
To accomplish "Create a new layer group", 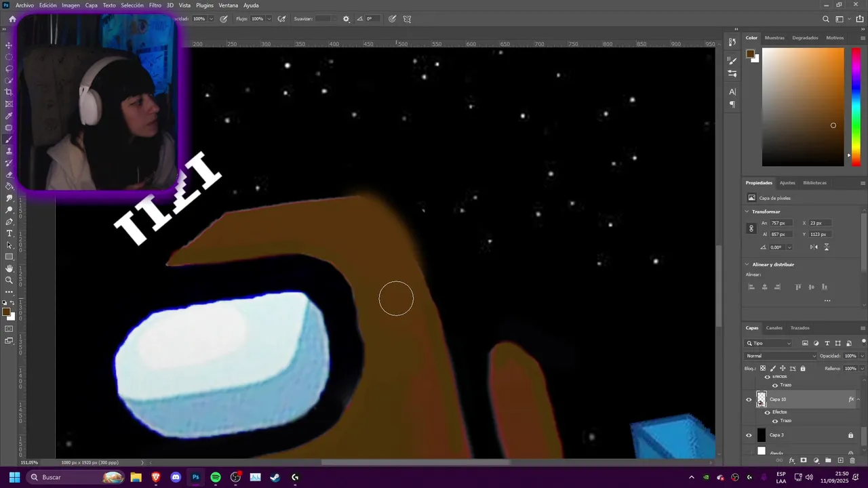I will (x=828, y=460).
